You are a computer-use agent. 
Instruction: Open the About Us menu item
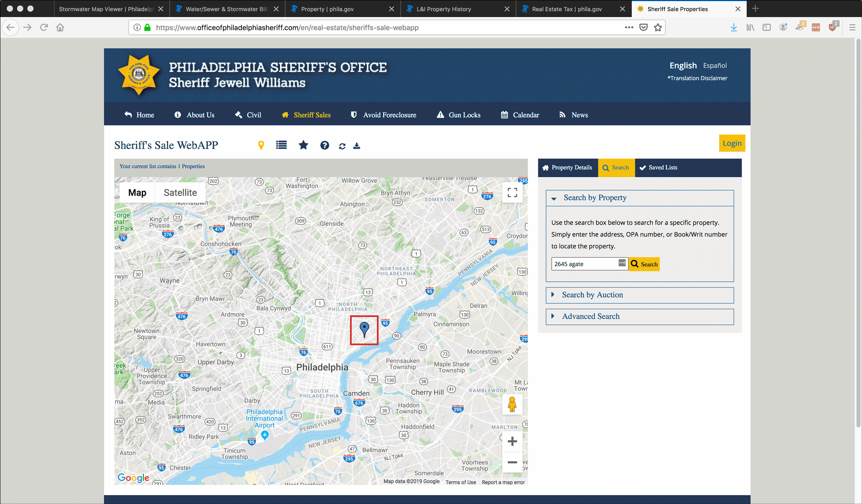coord(200,114)
